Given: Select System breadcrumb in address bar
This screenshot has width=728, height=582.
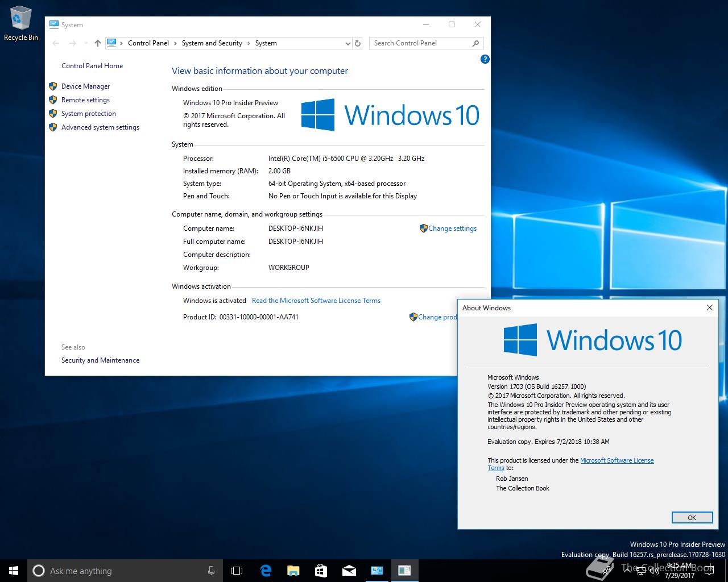Looking at the screenshot, I should pyautogui.click(x=266, y=43).
